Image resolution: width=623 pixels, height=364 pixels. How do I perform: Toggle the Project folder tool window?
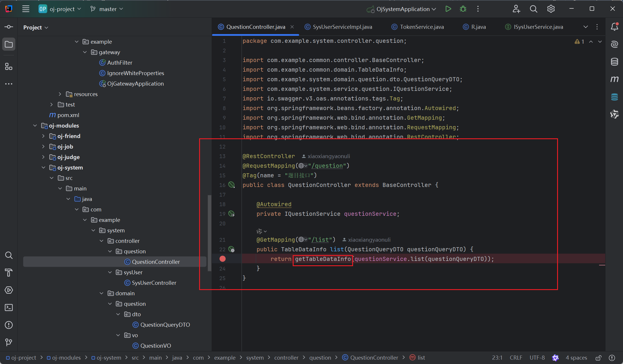9,45
